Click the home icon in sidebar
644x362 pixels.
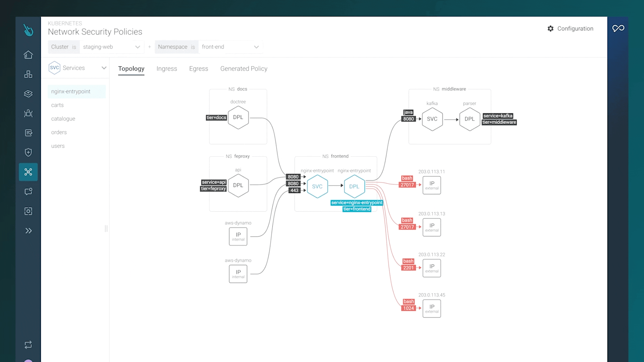(x=28, y=55)
